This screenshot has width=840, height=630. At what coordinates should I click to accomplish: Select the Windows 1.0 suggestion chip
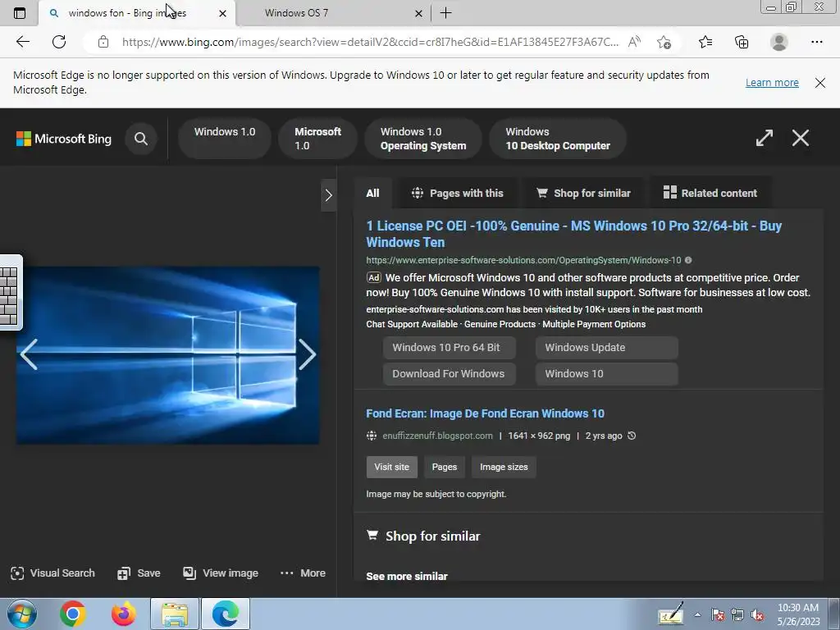pyautogui.click(x=225, y=138)
